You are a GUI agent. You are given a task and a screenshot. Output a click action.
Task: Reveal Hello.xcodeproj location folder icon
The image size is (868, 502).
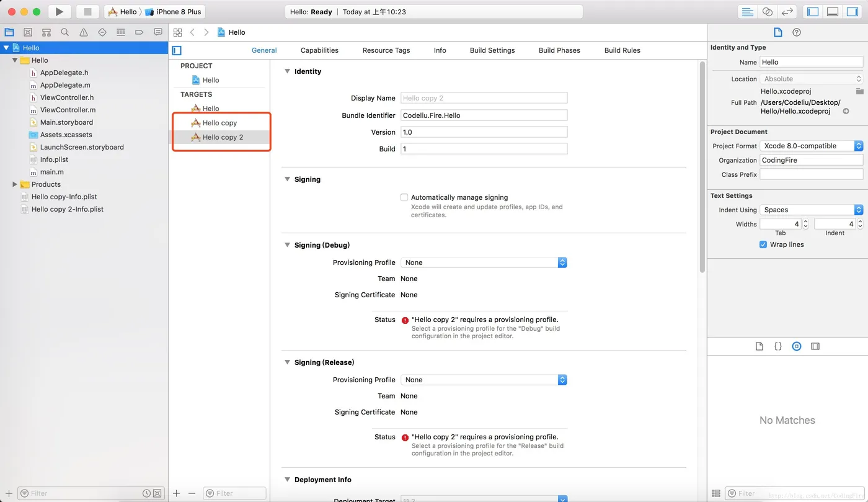tap(859, 91)
